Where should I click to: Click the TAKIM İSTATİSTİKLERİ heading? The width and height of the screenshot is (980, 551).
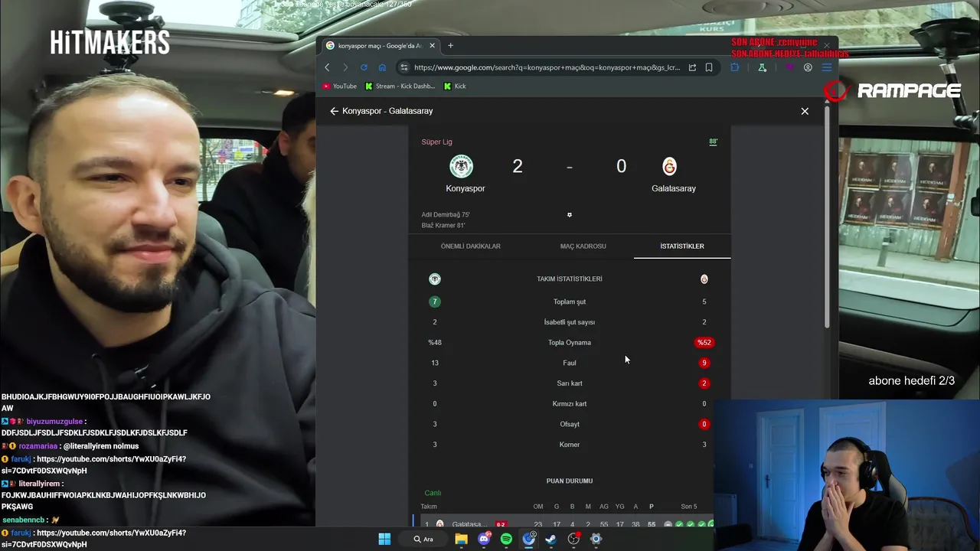point(570,279)
